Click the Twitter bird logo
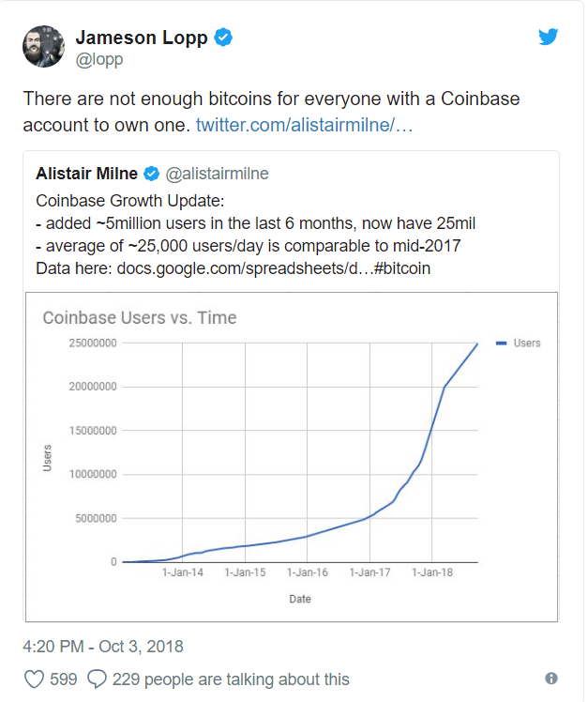 tap(549, 37)
